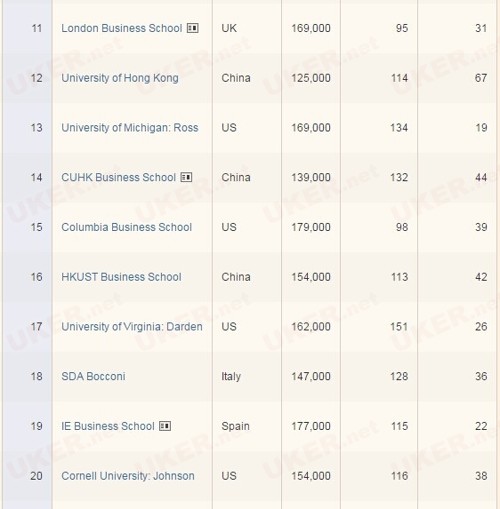The image size is (500, 509).
Task: Open the CUHK Business School link
Action: [x=118, y=177]
